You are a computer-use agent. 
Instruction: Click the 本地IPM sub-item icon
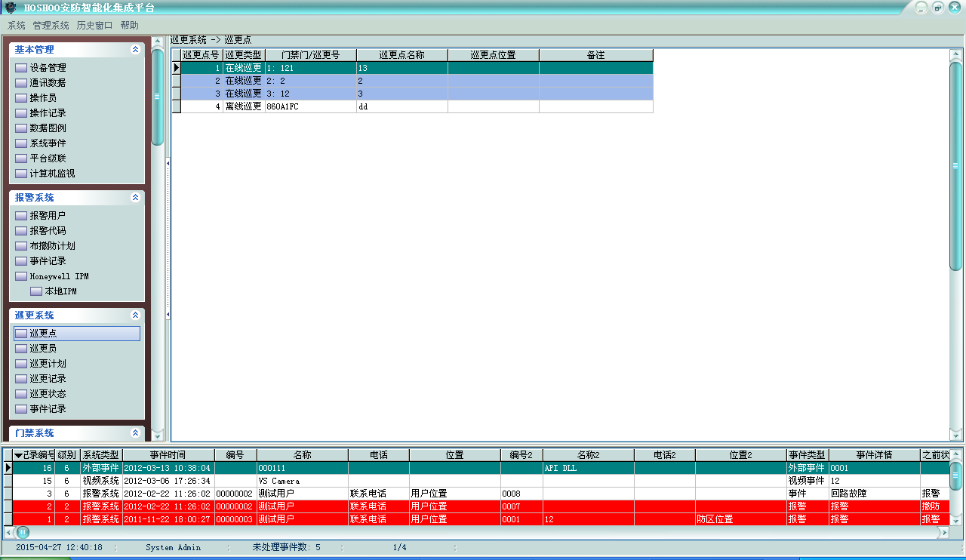tap(36, 291)
